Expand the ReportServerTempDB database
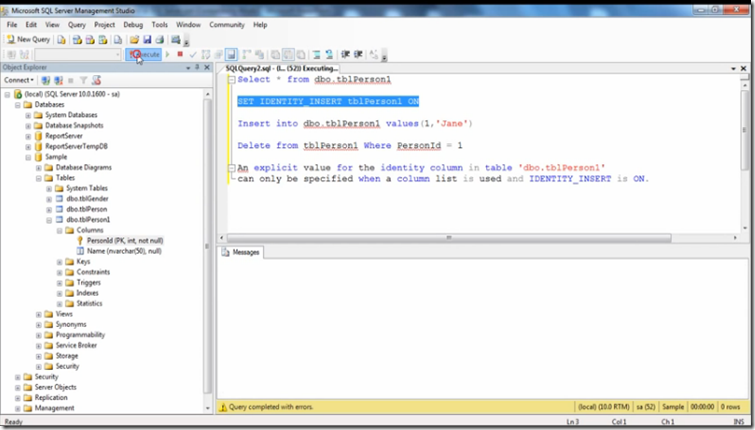This screenshot has height=430, width=755. coord(28,146)
